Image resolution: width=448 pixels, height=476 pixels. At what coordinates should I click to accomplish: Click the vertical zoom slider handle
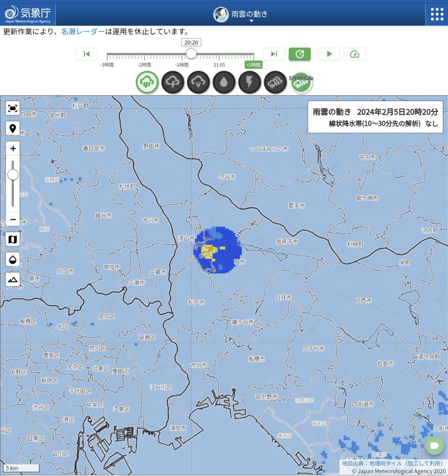[x=13, y=175]
